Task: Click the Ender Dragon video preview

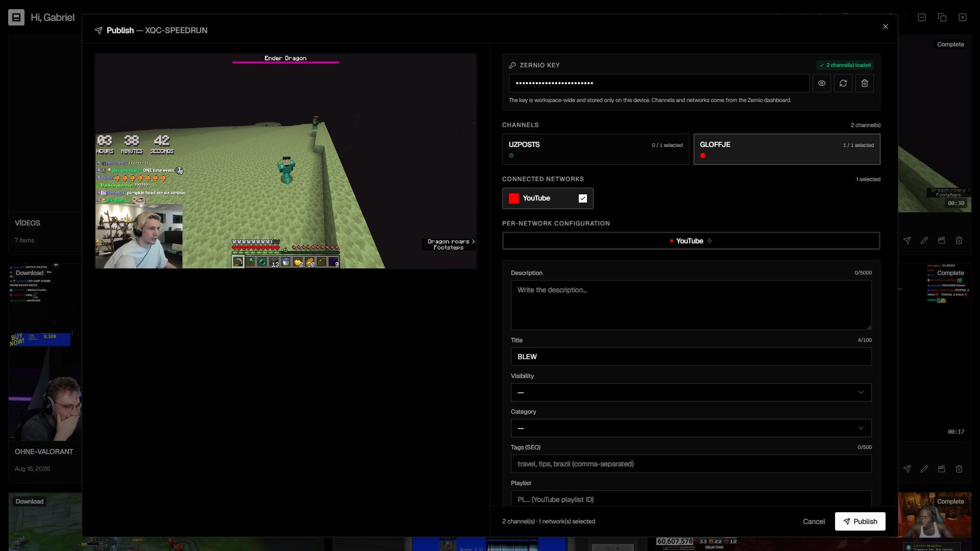Action: [x=286, y=161]
